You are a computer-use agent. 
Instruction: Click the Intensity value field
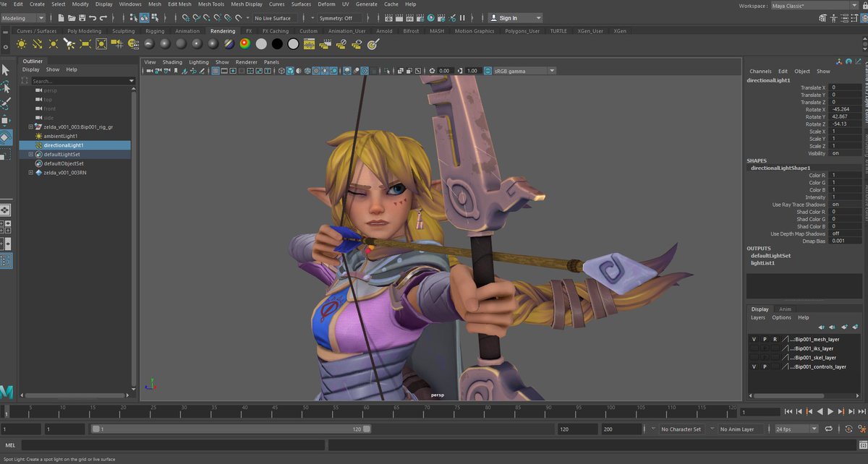click(846, 197)
